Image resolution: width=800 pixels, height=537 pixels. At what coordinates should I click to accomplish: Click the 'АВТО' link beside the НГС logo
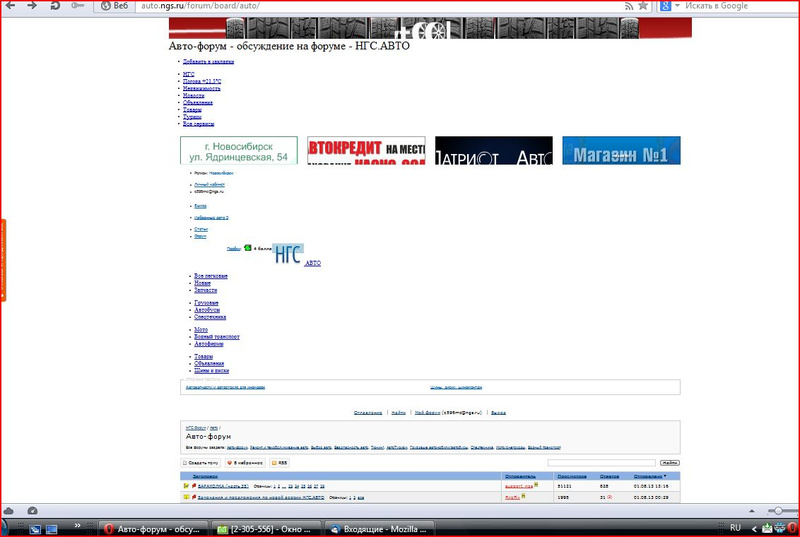pyautogui.click(x=313, y=264)
